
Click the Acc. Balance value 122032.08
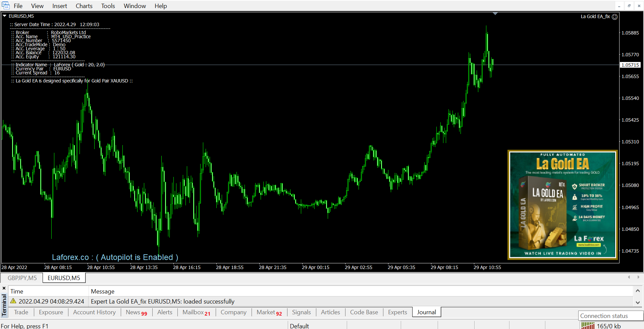tap(64, 53)
